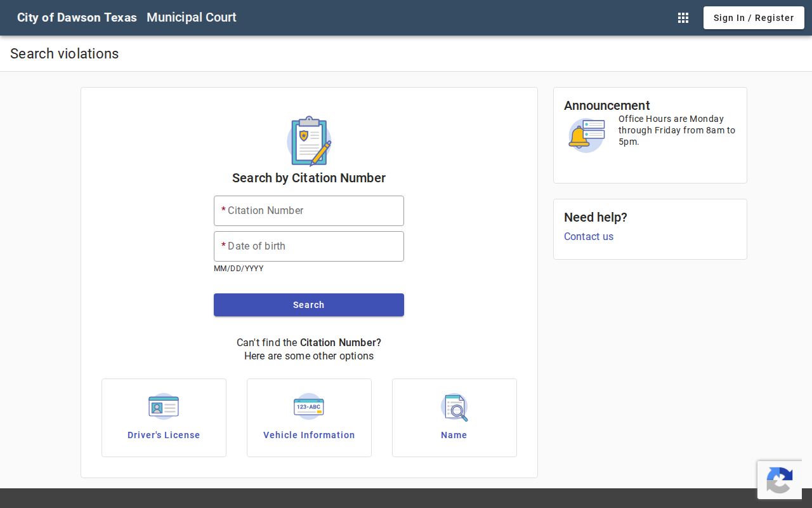Click the City of Dawson Texas title

pos(77,18)
